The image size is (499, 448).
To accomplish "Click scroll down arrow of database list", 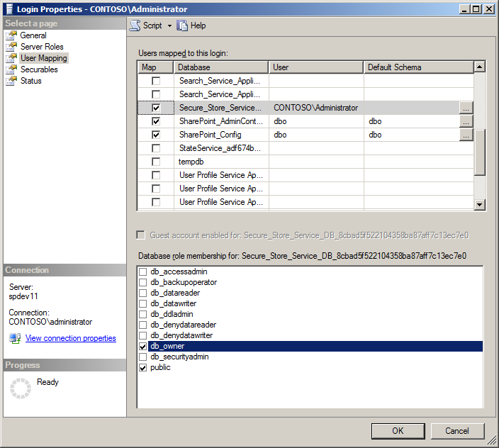I will click(479, 205).
